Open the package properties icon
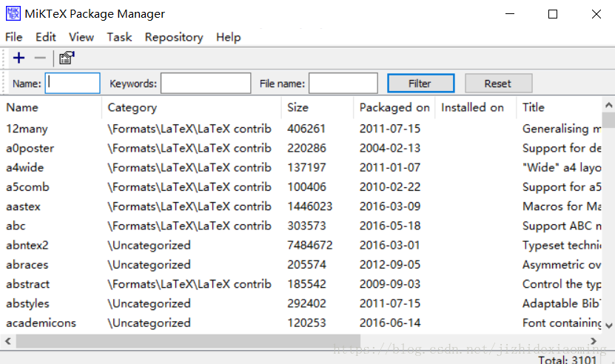Viewport: 615px width, 364px height. tap(67, 58)
